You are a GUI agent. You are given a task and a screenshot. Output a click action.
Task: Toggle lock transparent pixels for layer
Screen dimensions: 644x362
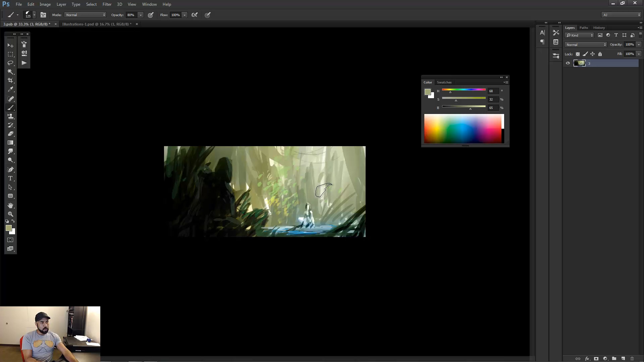[x=578, y=54]
